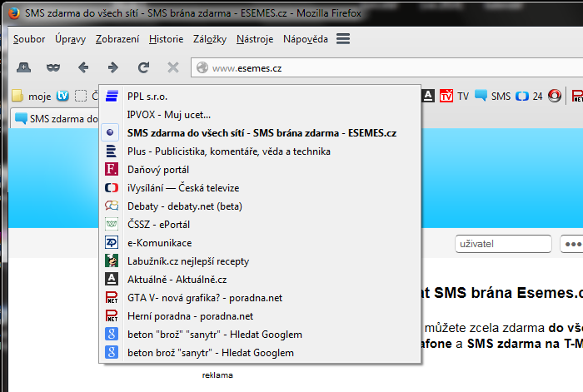Open the Nápověda menu
This screenshot has height=392, width=583.
coord(306,39)
